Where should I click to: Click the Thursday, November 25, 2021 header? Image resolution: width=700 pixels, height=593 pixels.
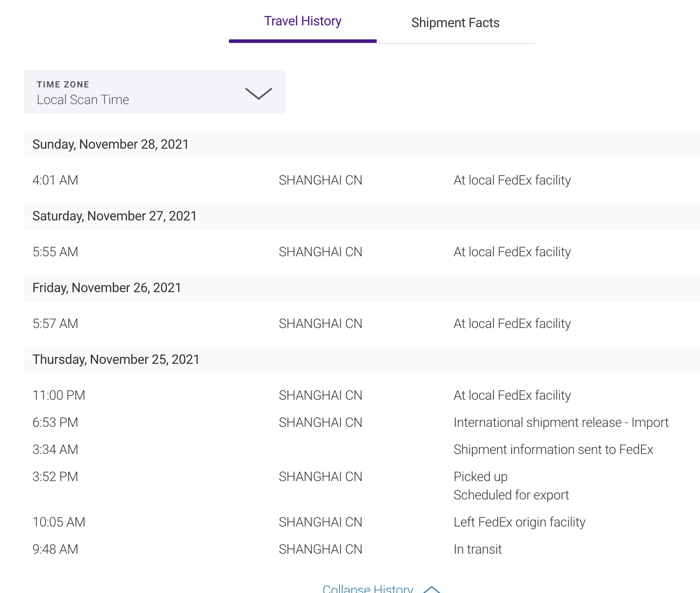point(116,359)
